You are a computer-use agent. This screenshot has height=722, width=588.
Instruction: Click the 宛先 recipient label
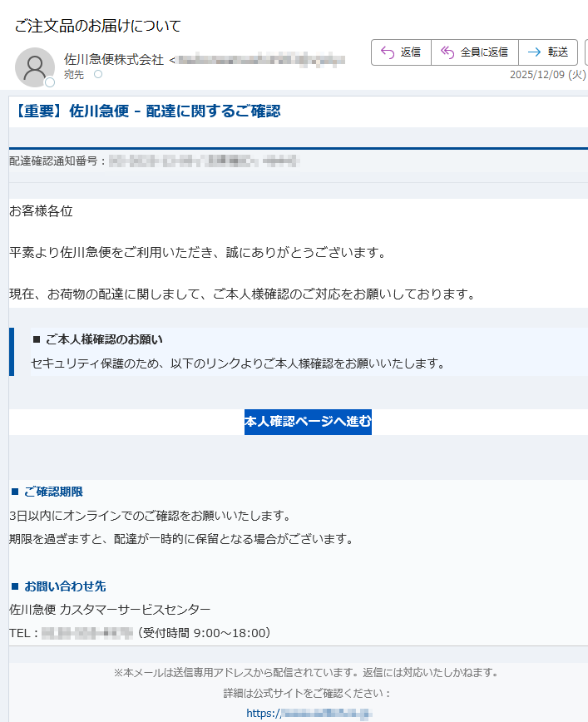click(74, 75)
